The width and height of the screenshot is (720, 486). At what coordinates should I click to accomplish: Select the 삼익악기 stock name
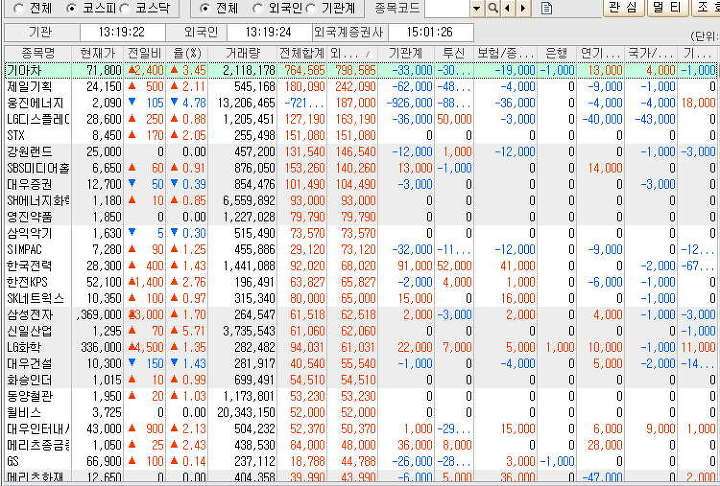point(29,233)
